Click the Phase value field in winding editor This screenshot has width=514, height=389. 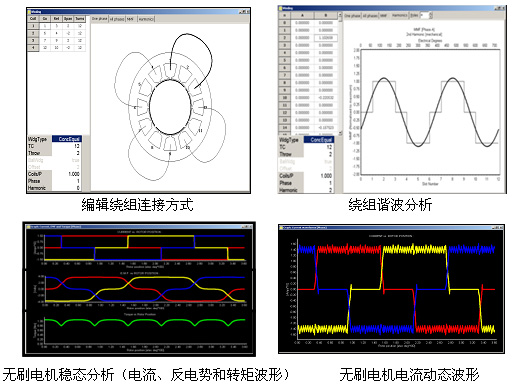(x=66, y=181)
